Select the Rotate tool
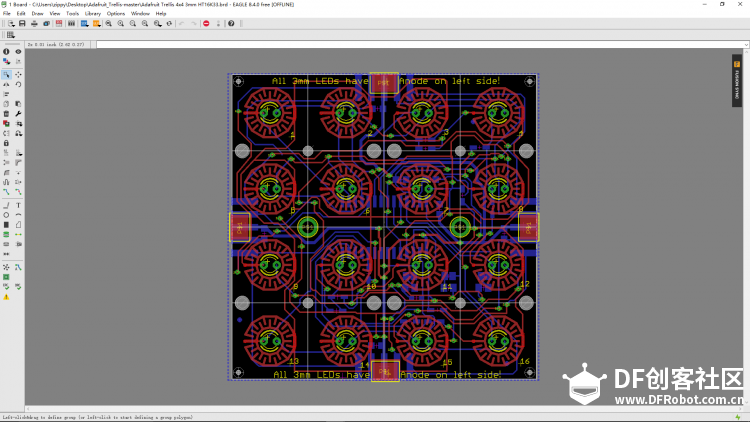The width and height of the screenshot is (750, 422). (18, 84)
